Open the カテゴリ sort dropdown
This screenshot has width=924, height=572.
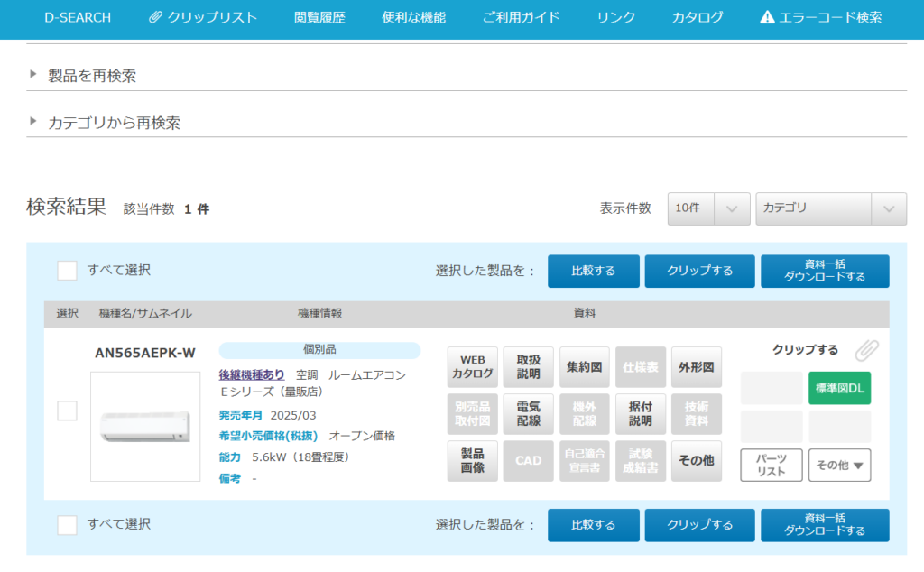click(830, 208)
